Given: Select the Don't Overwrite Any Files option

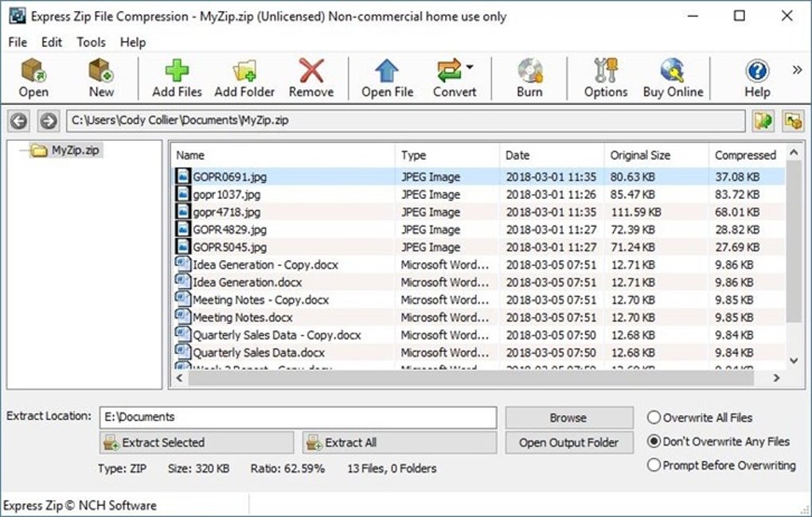Looking at the screenshot, I should 654,441.
